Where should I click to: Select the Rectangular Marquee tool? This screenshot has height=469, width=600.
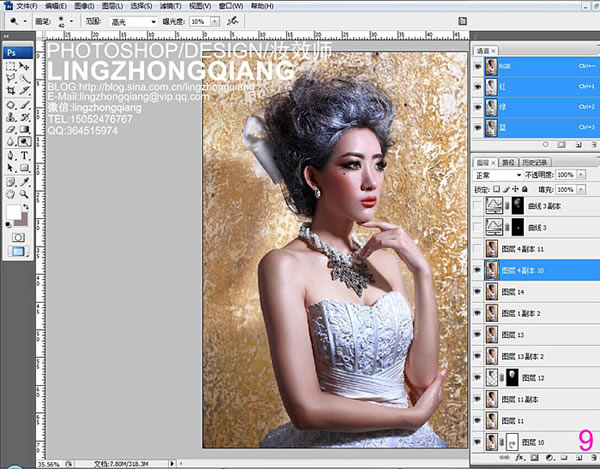[x=11, y=66]
